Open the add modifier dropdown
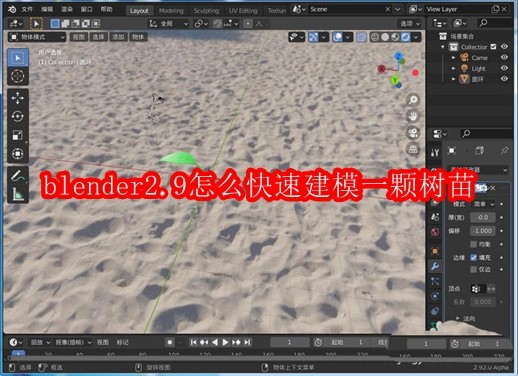This screenshot has height=376, width=518. 478,170
